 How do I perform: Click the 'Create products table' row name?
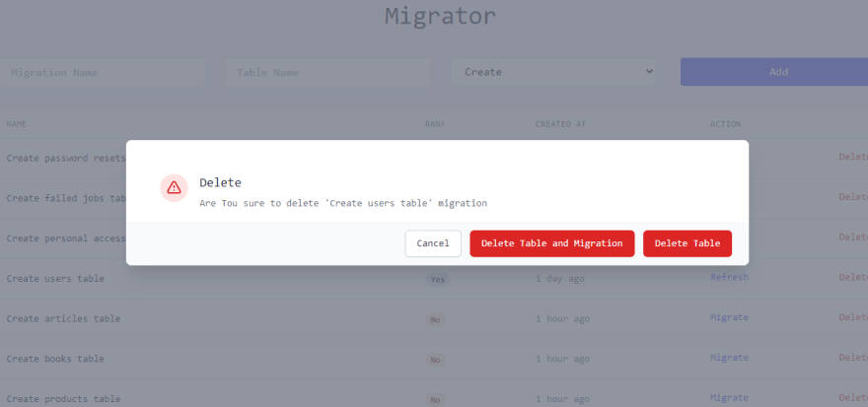click(64, 399)
